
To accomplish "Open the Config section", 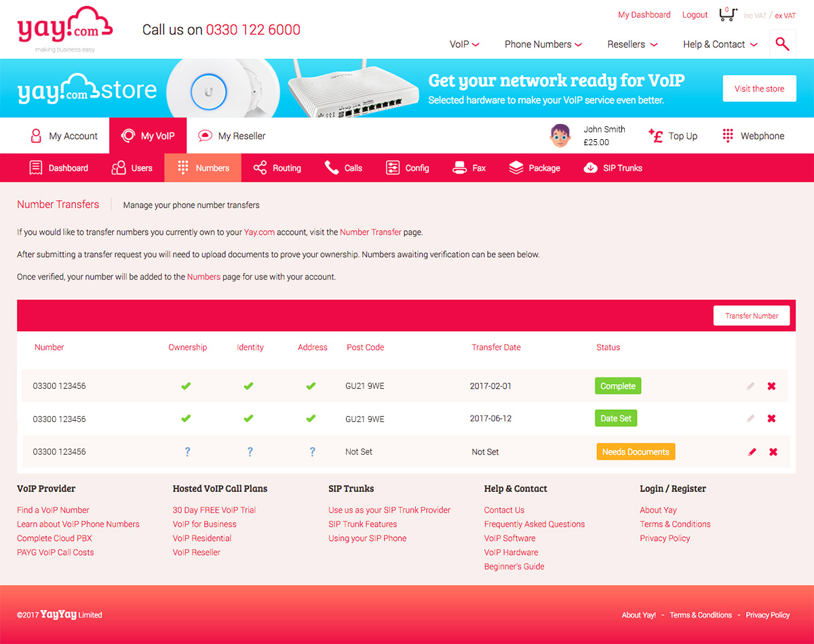I will point(407,168).
